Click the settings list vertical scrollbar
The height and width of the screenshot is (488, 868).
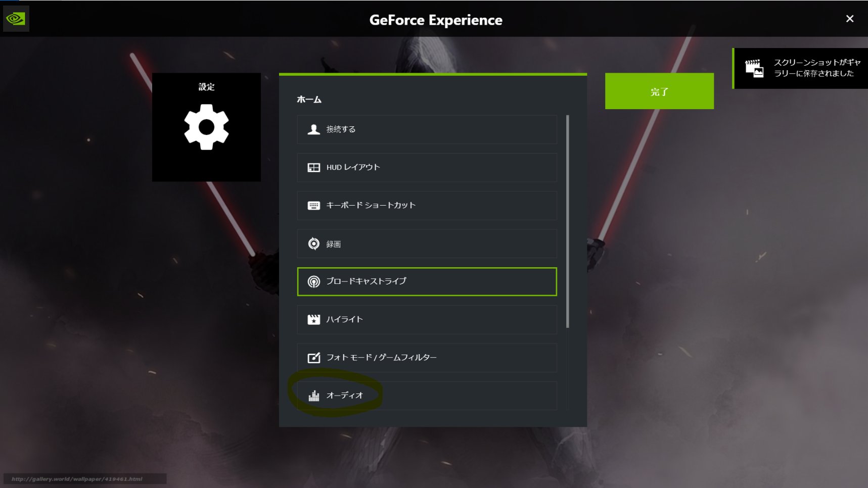[568, 221]
